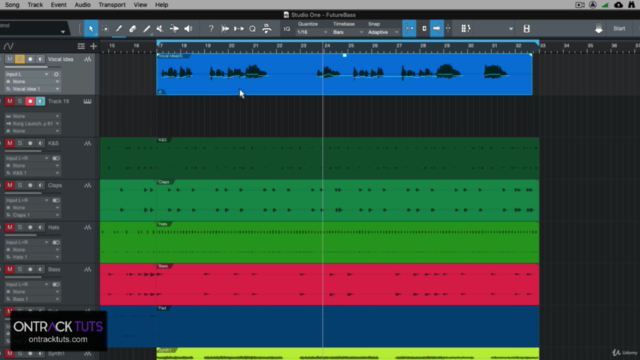Add a new track with plus icon

coord(93,46)
